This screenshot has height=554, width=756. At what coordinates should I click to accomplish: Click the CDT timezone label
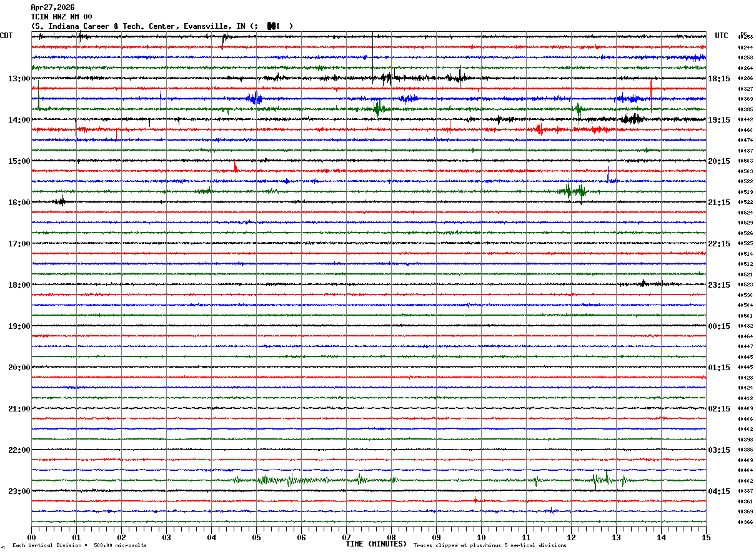[7, 36]
